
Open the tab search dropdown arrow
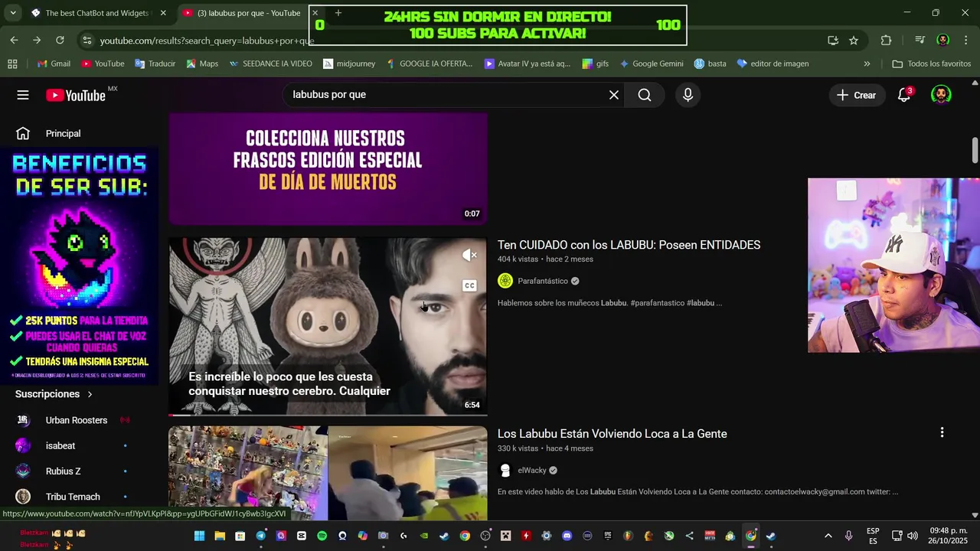[x=13, y=13]
